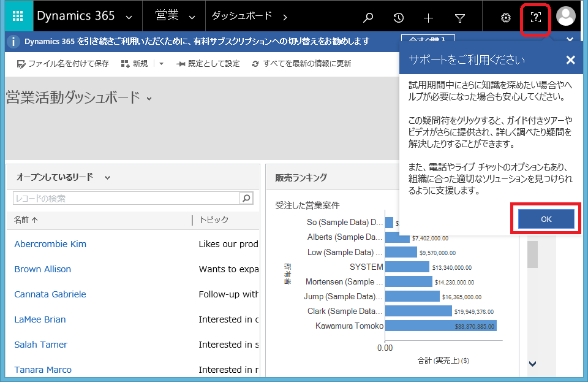Click the help question mark icon
The image size is (588, 382).
click(535, 17)
